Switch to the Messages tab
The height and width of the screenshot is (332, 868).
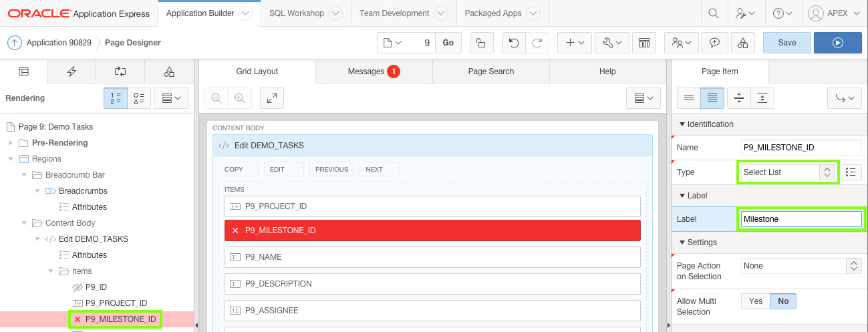[x=374, y=71]
